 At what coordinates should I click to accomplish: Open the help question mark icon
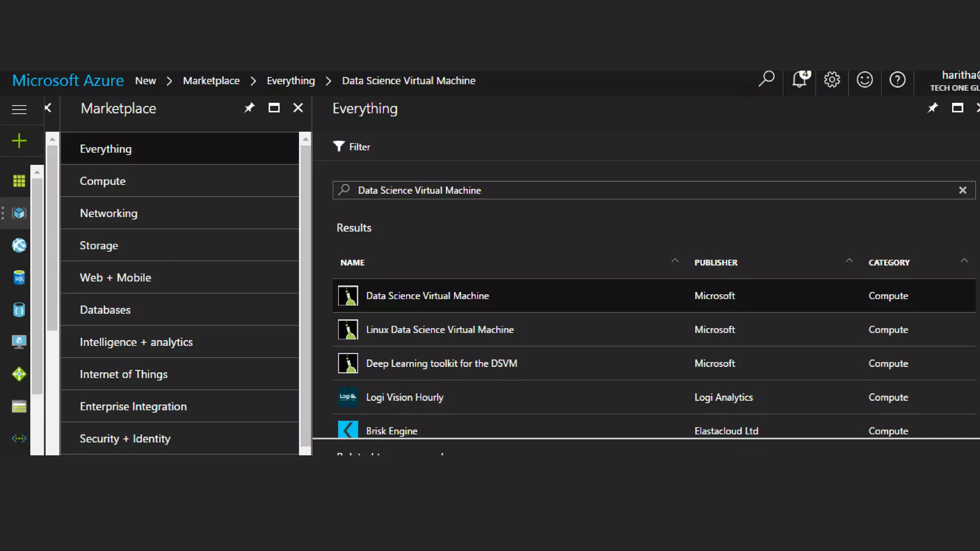point(897,79)
